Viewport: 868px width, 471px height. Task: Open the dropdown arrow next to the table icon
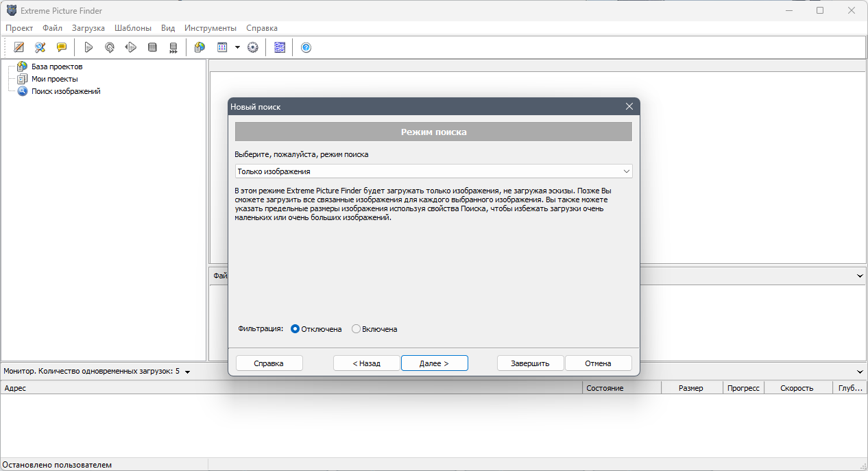click(237, 47)
